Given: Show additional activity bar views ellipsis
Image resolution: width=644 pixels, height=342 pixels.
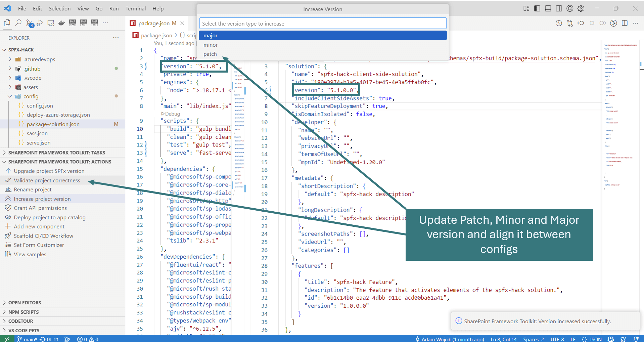Looking at the screenshot, I should click(105, 23).
